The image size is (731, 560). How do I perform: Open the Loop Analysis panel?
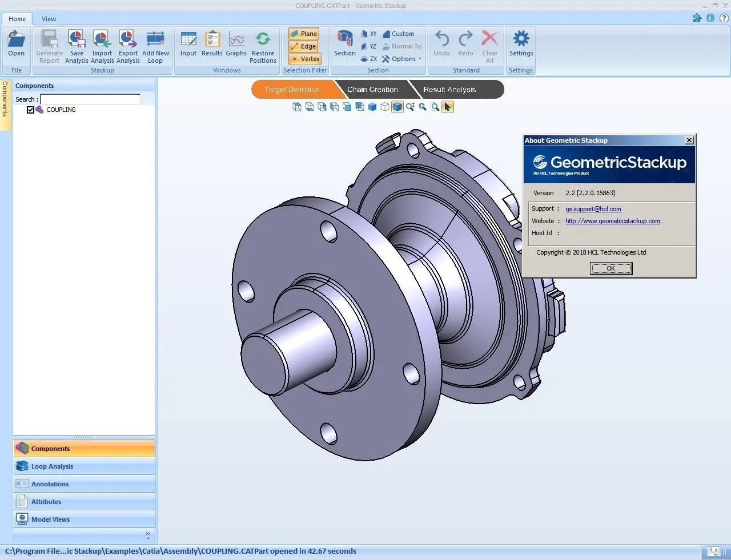pyautogui.click(x=84, y=466)
